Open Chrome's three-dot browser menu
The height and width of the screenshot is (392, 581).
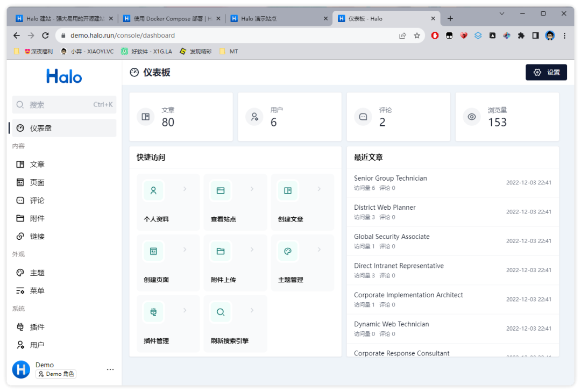point(564,35)
